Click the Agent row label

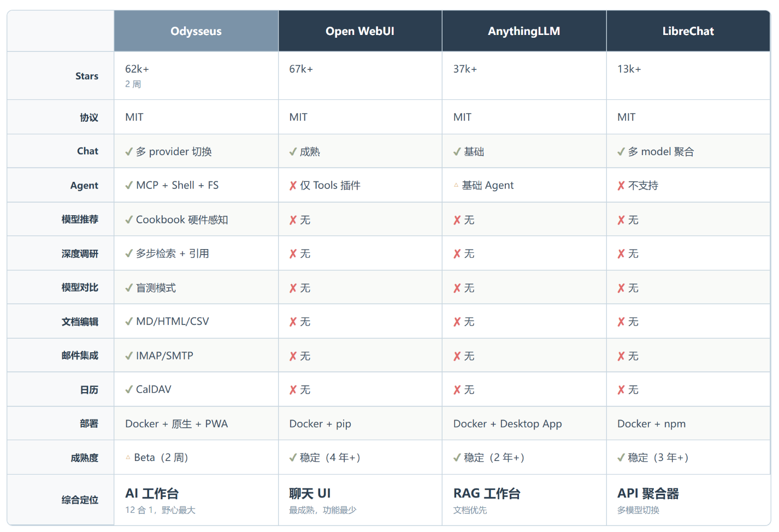(x=84, y=186)
